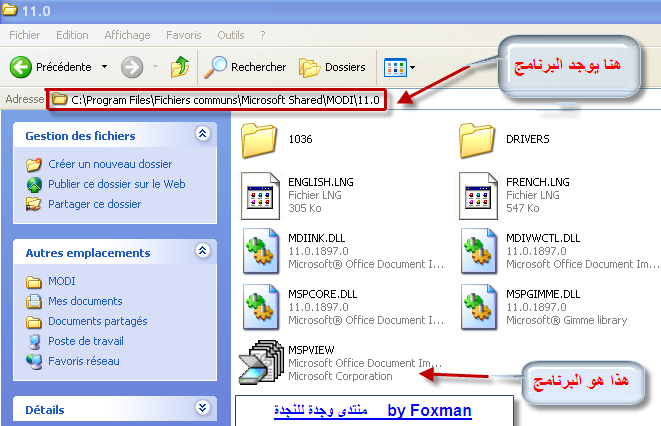Image resolution: width=661 pixels, height=426 pixels.
Task: Click Créer un nouveau dossier link
Action: pyautogui.click(x=110, y=164)
